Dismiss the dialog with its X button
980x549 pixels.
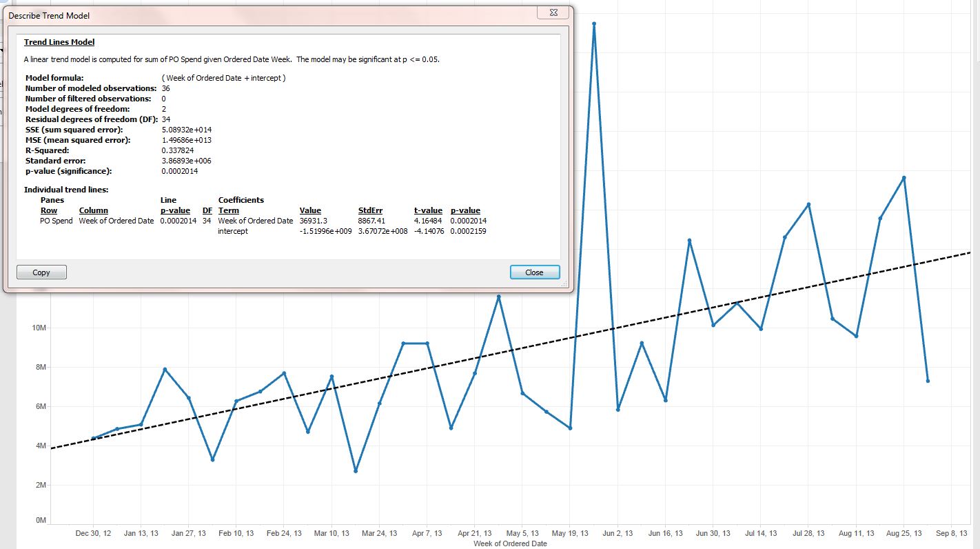tap(553, 12)
